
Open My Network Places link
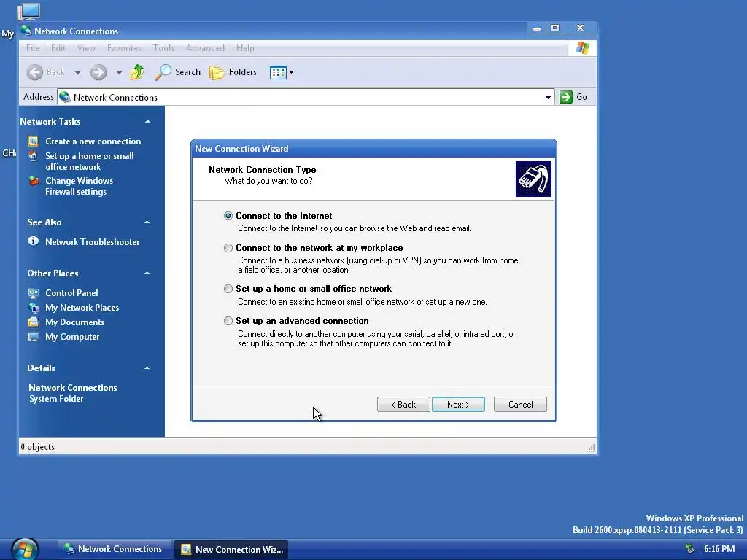(82, 308)
